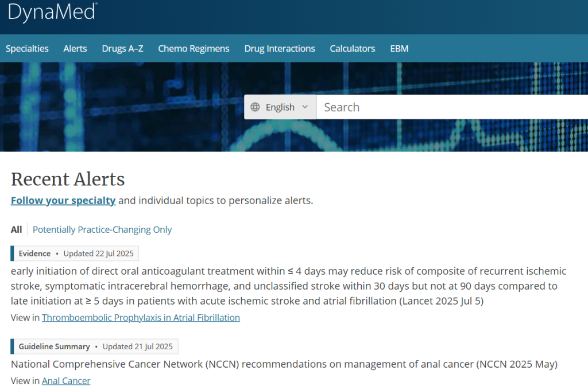This screenshot has width=588, height=386.
Task: Open Drug Interactions menu item
Action: (x=280, y=48)
